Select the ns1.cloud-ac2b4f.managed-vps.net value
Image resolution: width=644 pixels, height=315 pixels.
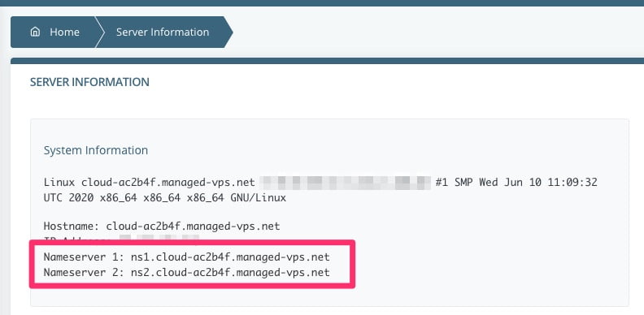click(x=230, y=257)
